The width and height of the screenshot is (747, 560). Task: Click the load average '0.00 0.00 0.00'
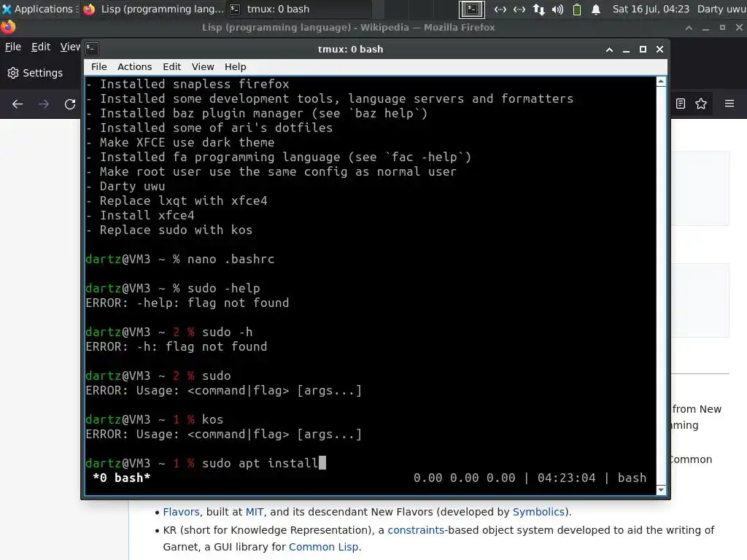coord(464,478)
